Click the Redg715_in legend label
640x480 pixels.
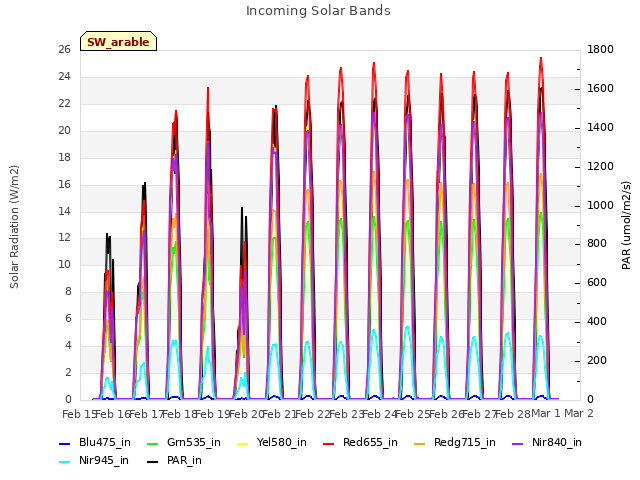(464, 442)
